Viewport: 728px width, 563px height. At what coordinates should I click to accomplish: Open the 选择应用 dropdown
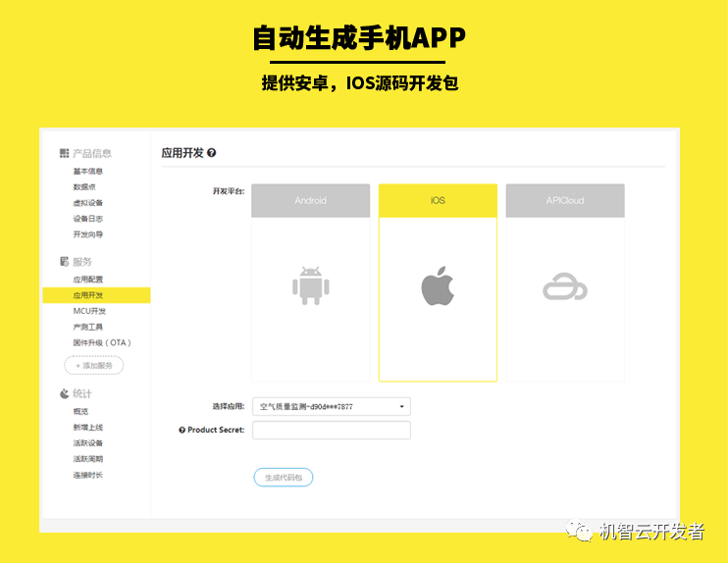pos(332,407)
